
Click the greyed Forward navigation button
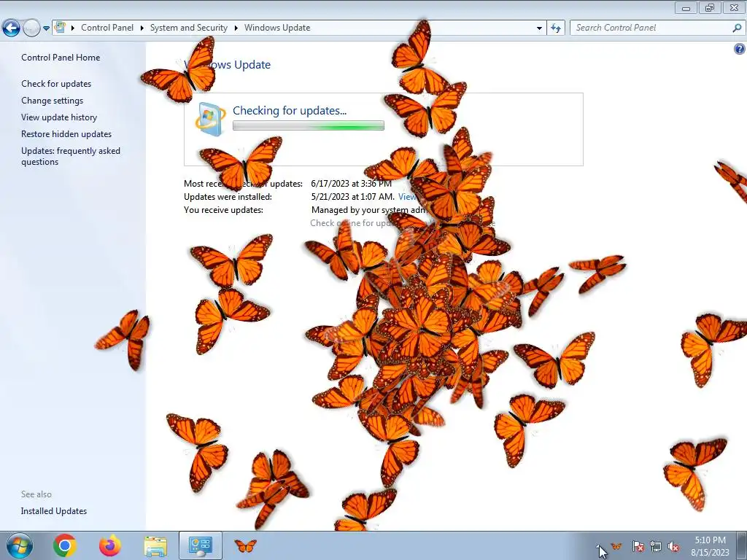click(x=31, y=28)
